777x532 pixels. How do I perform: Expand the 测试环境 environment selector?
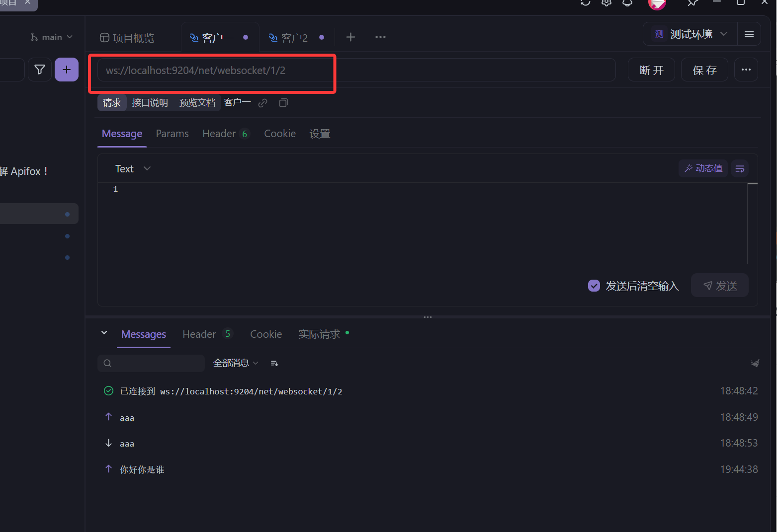click(691, 34)
